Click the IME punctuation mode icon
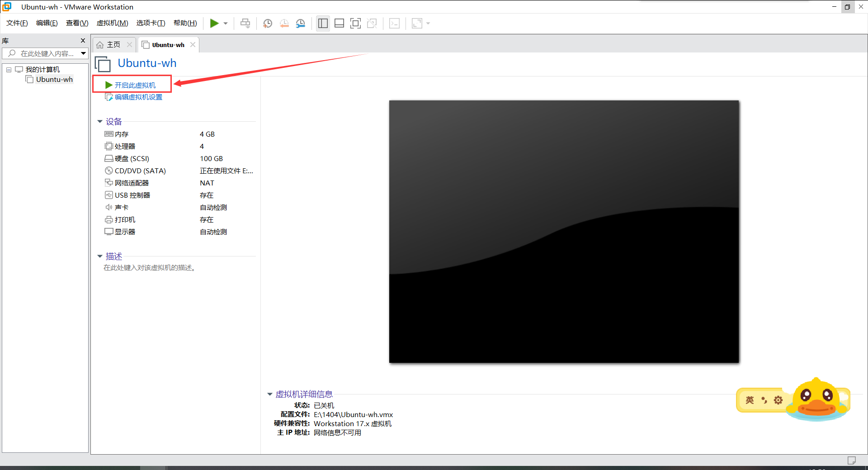Viewport: 868px width, 470px height. (x=764, y=400)
